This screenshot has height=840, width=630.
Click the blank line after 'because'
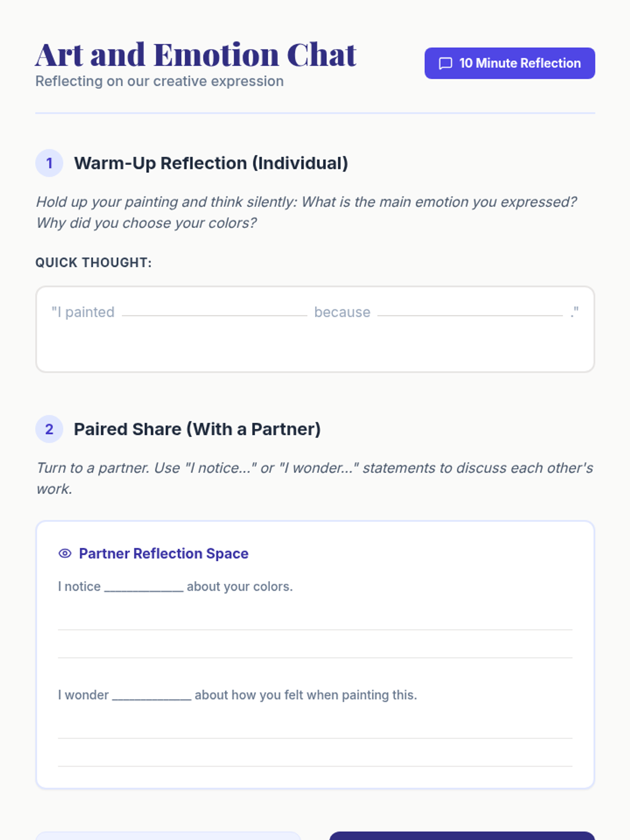click(470, 314)
